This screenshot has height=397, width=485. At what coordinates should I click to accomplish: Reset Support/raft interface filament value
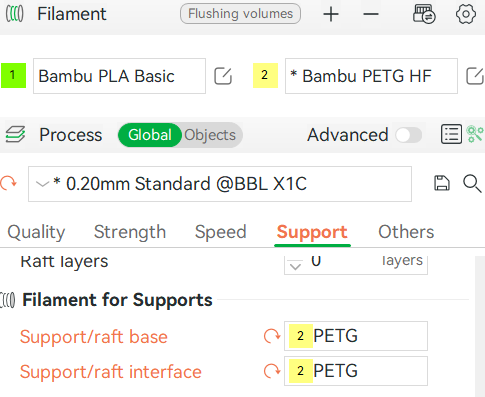tap(272, 371)
